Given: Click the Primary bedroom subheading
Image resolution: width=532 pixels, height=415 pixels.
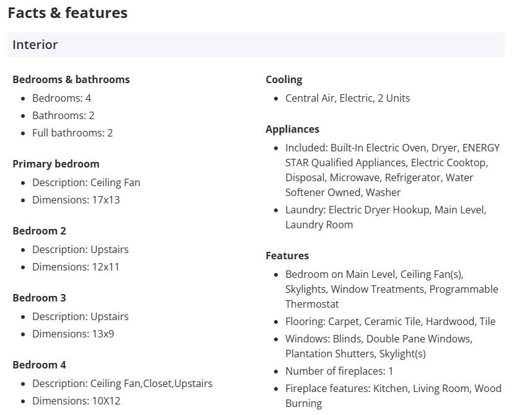Looking at the screenshot, I should pyautogui.click(x=56, y=164).
